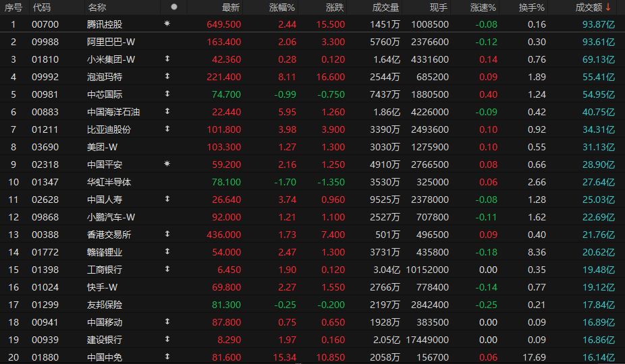Viewport: 625px width, 364px height.
Task: Select the 小鹏汽车-W stock name
Action: click(111, 217)
